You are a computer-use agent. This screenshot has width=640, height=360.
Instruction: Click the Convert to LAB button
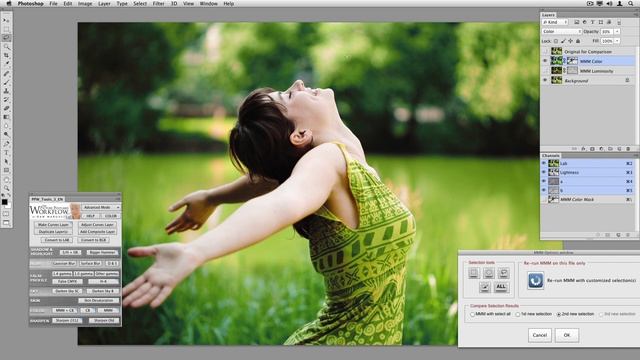pyautogui.click(x=57, y=240)
